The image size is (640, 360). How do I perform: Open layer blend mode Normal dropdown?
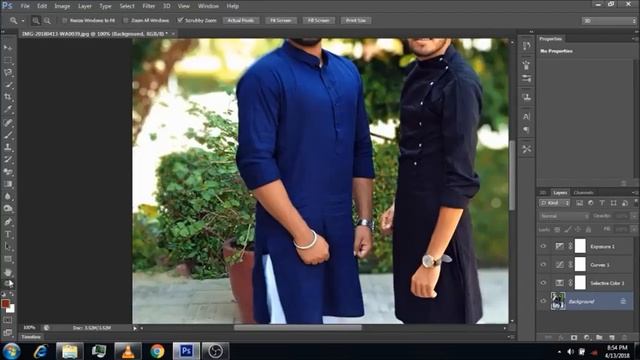tap(564, 216)
